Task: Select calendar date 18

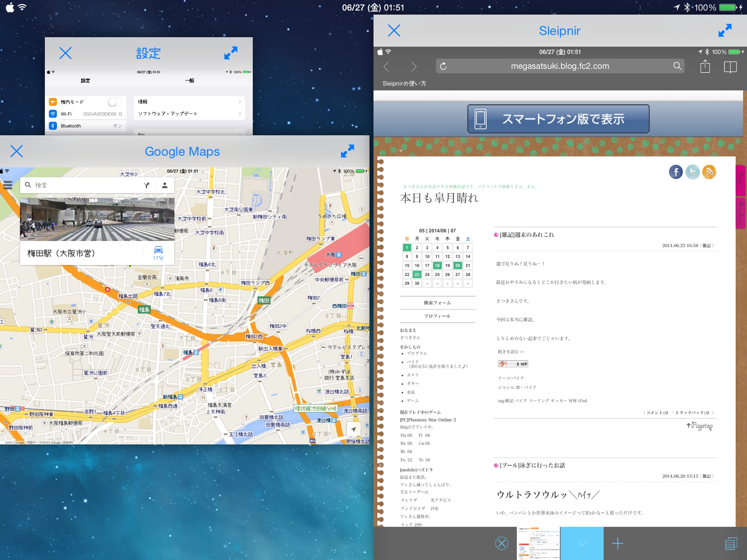Action: tap(437, 265)
